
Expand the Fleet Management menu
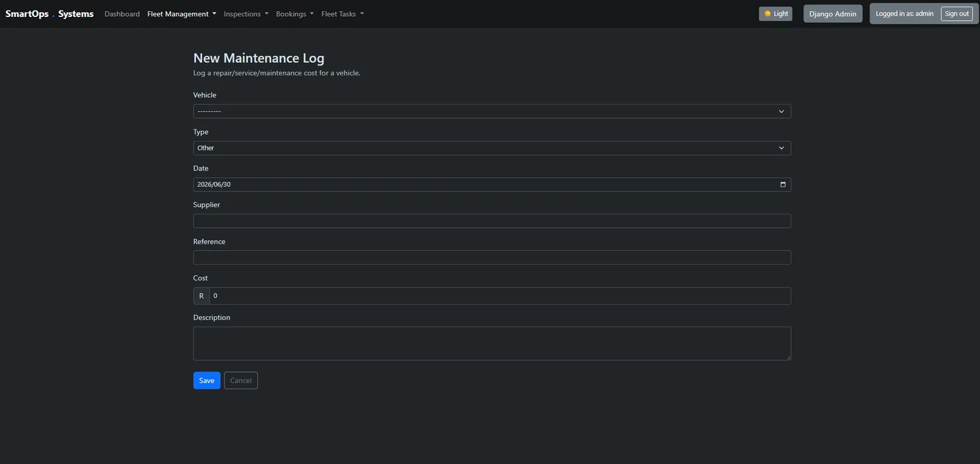[182, 14]
